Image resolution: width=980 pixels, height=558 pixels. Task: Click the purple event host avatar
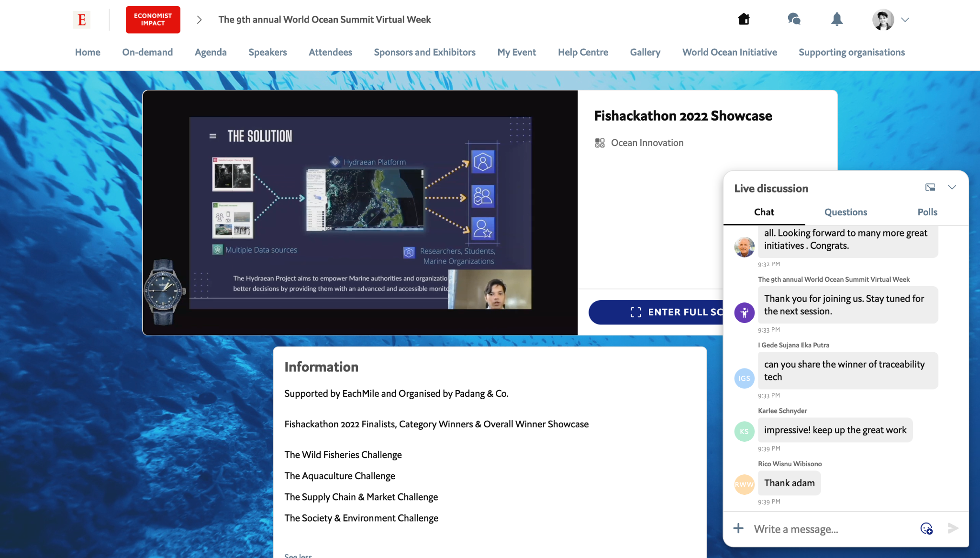(744, 312)
